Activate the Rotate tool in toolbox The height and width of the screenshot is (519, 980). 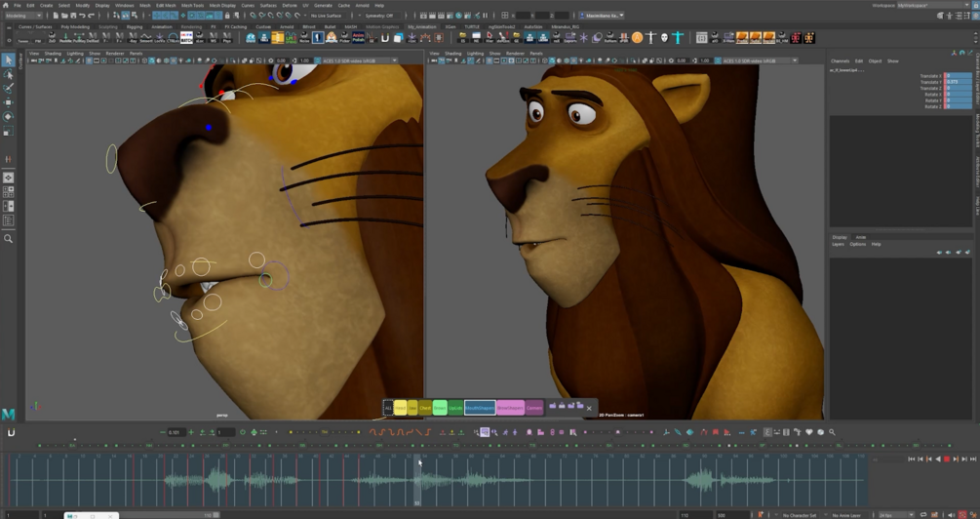[8, 116]
